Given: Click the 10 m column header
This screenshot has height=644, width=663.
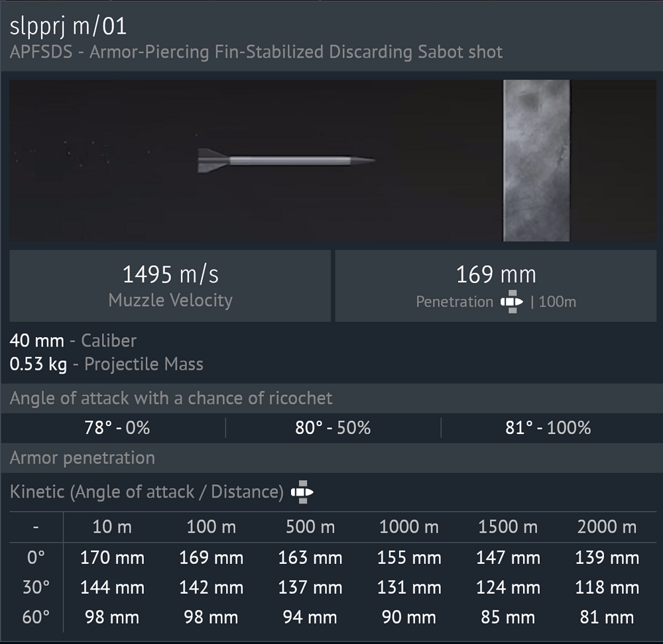Looking at the screenshot, I should click(x=112, y=527).
